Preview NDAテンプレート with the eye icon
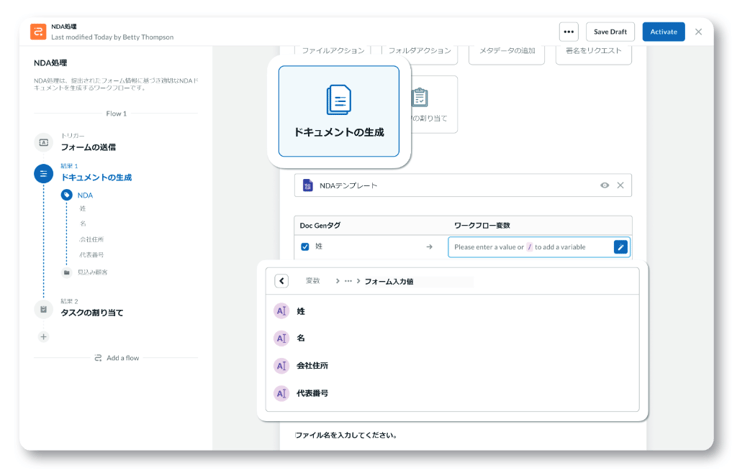750x470 pixels. pos(604,186)
